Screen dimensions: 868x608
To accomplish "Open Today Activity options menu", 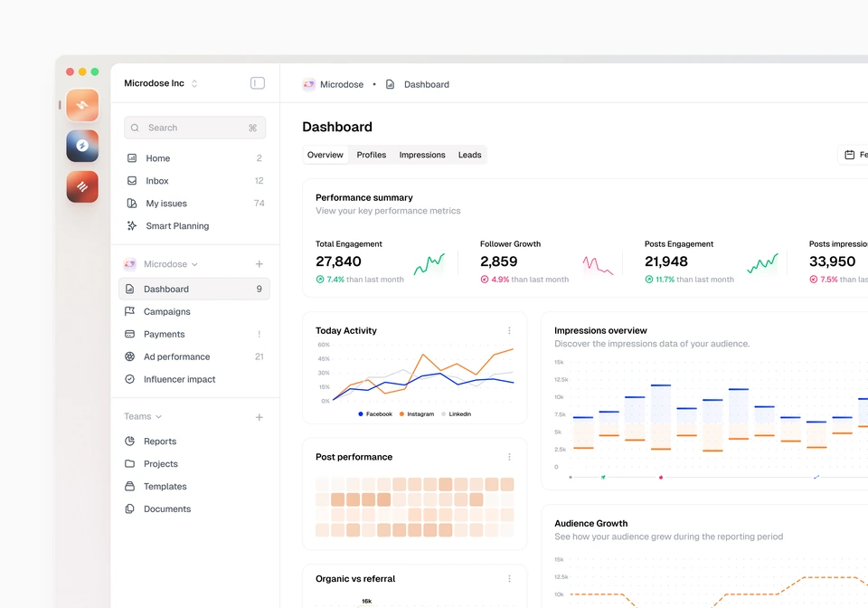I will (509, 330).
